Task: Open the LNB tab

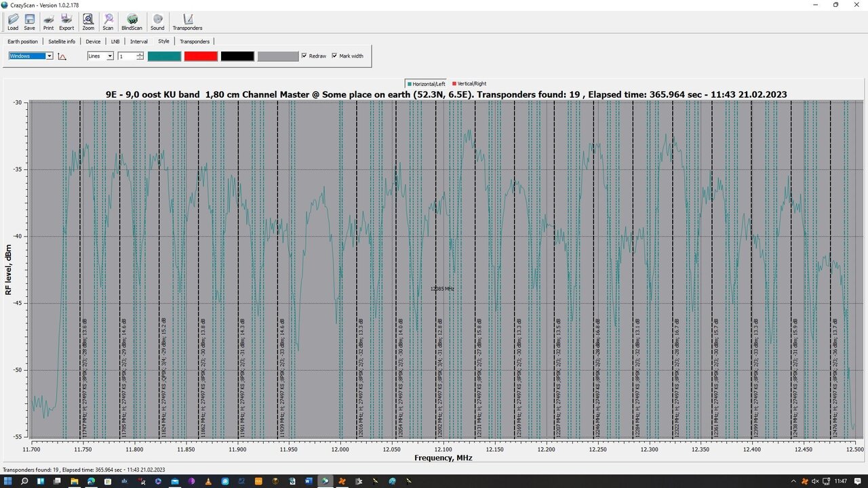Action: tap(115, 41)
